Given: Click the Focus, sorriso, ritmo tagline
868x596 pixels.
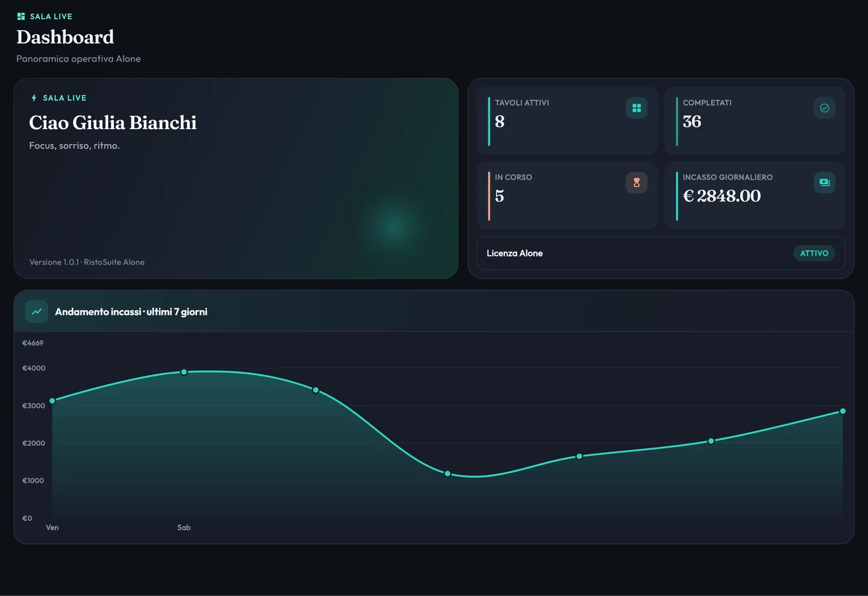Looking at the screenshot, I should click(x=74, y=145).
